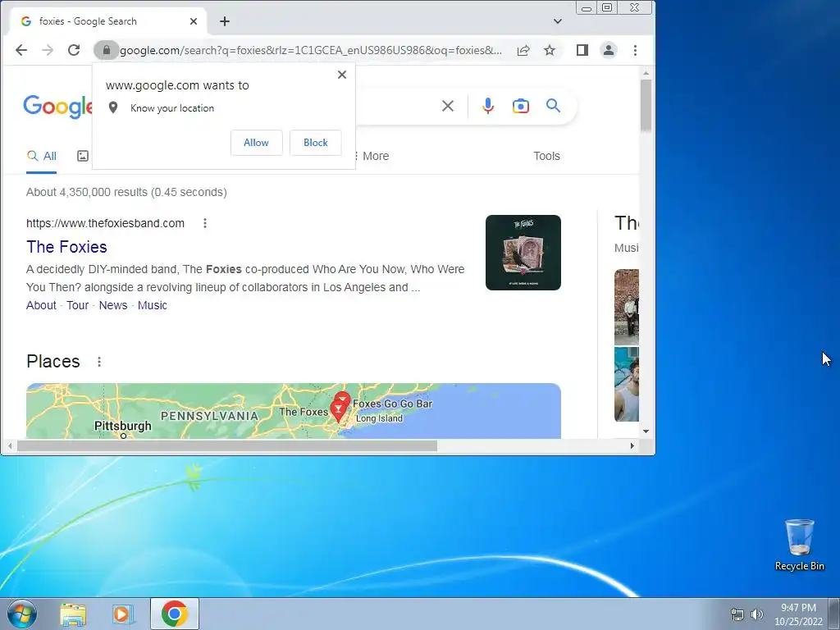This screenshot has width=840, height=630.
Task: Launch Windows Media Player from taskbar
Action: click(123, 614)
